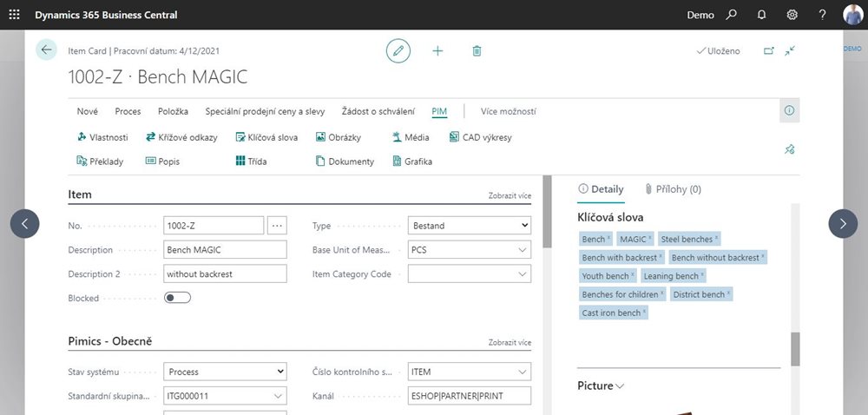Create new item with plus icon
Image resolution: width=868 pixels, height=415 pixels.
click(437, 51)
